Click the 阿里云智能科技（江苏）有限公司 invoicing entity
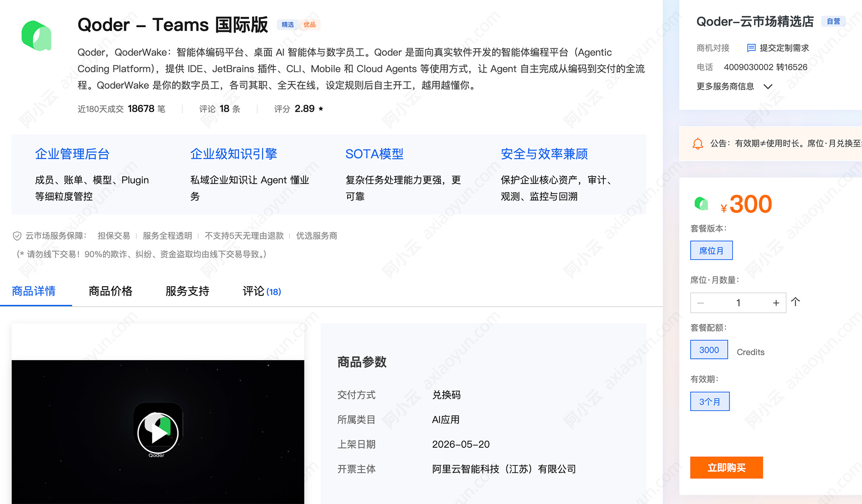 click(x=504, y=469)
